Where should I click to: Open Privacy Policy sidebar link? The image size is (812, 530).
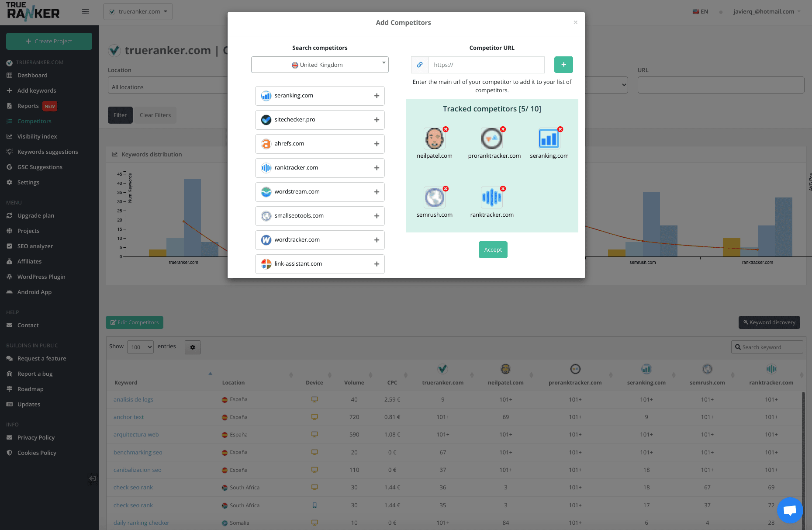click(x=36, y=437)
